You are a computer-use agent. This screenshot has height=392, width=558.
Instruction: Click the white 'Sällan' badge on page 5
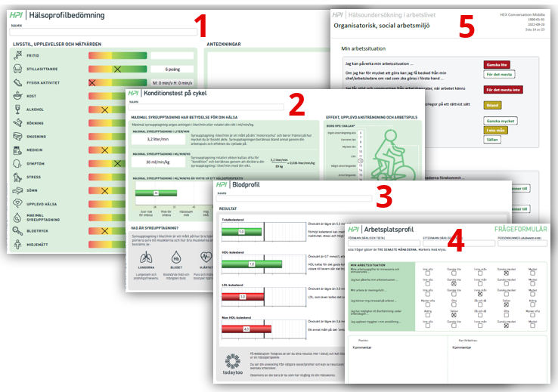click(492, 139)
